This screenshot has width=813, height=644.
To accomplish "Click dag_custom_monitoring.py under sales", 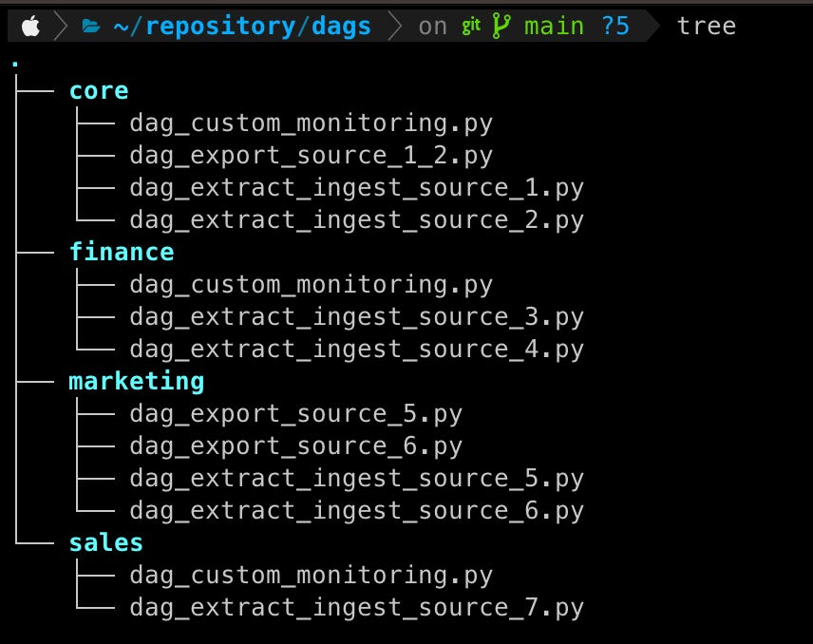I will coord(312,576).
